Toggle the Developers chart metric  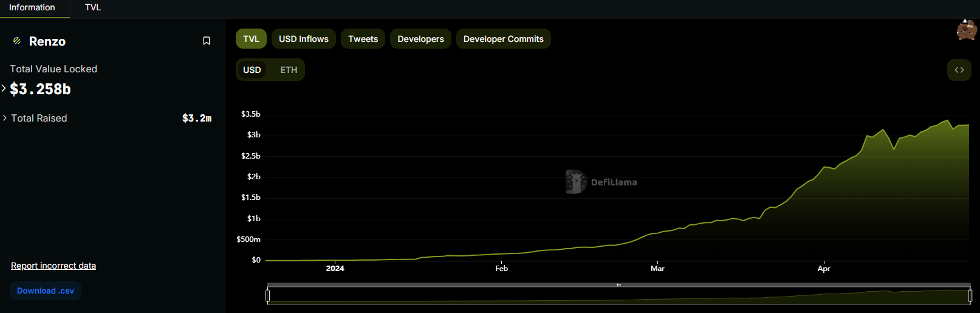(x=420, y=39)
